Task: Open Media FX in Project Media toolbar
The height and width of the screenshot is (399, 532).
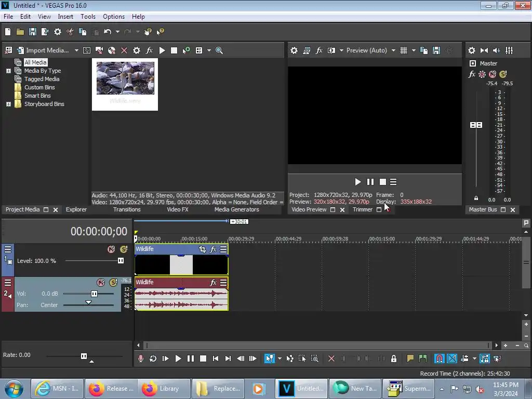Action: point(149,50)
